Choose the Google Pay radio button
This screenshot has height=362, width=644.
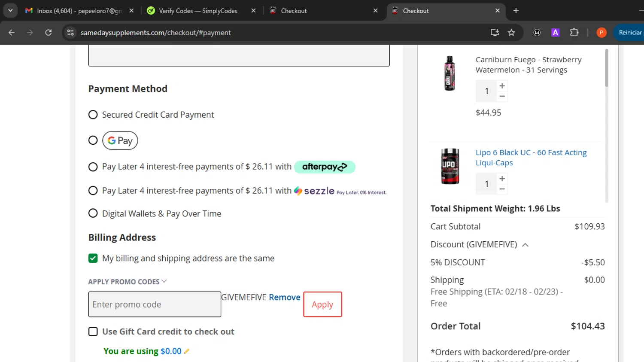pyautogui.click(x=93, y=140)
